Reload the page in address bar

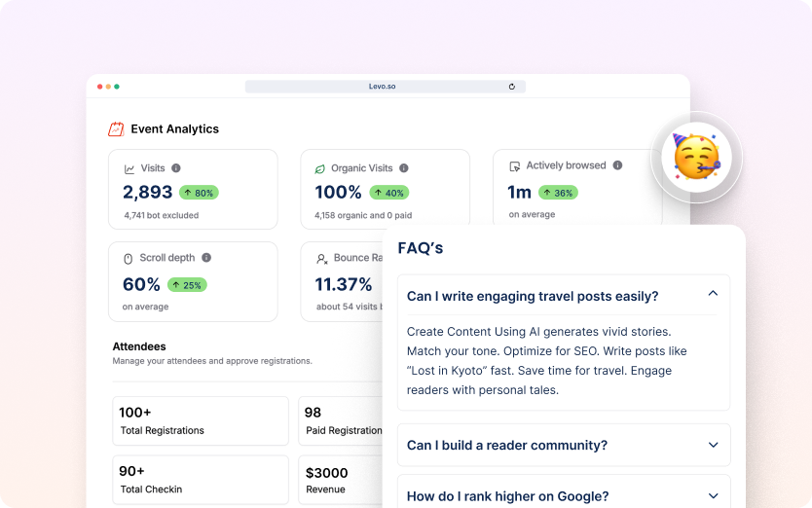512,87
